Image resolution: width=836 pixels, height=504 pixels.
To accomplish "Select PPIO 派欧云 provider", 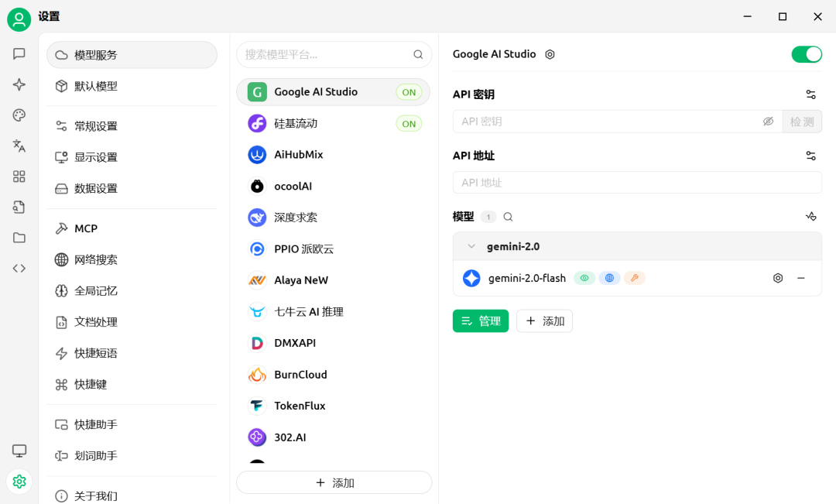I will click(333, 249).
